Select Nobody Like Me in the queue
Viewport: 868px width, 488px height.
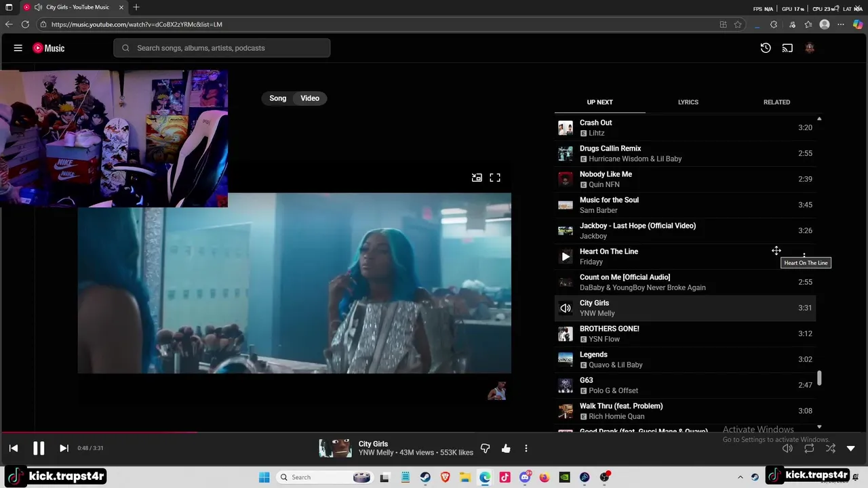pos(685,179)
